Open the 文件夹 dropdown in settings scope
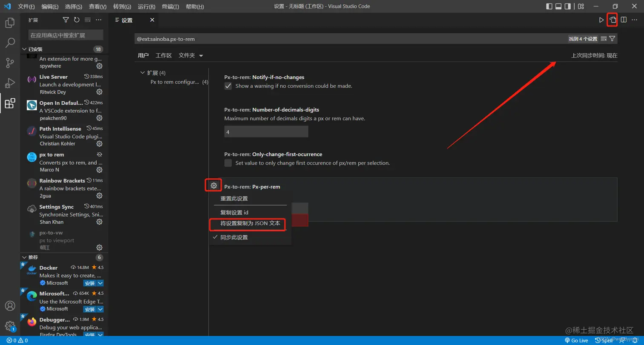The image size is (644, 345). (x=191, y=55)
